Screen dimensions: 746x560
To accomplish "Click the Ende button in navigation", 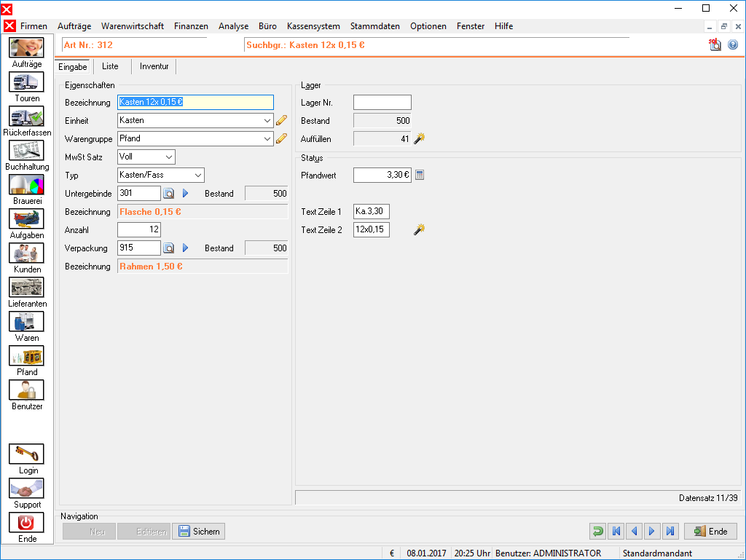I will (711, 531).
